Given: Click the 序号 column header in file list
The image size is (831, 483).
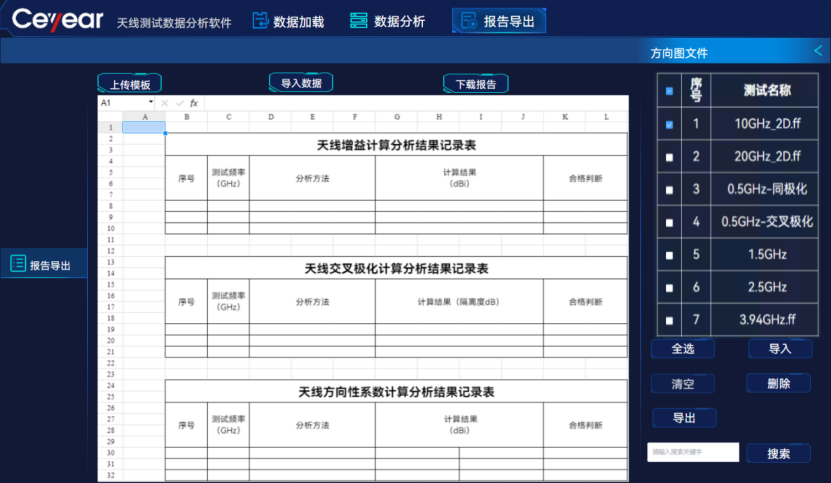Looking at the screenshot, I should pos(696,90).
